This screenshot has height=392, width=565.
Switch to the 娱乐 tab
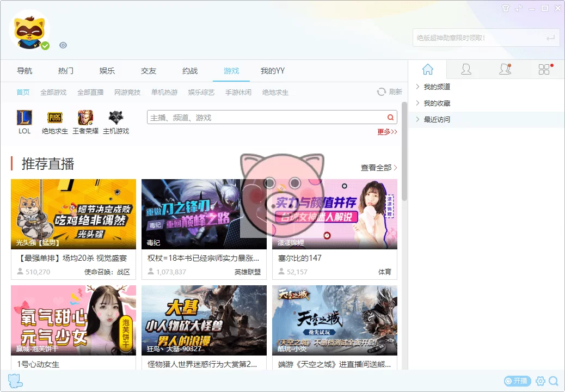[x=107, y=71]
